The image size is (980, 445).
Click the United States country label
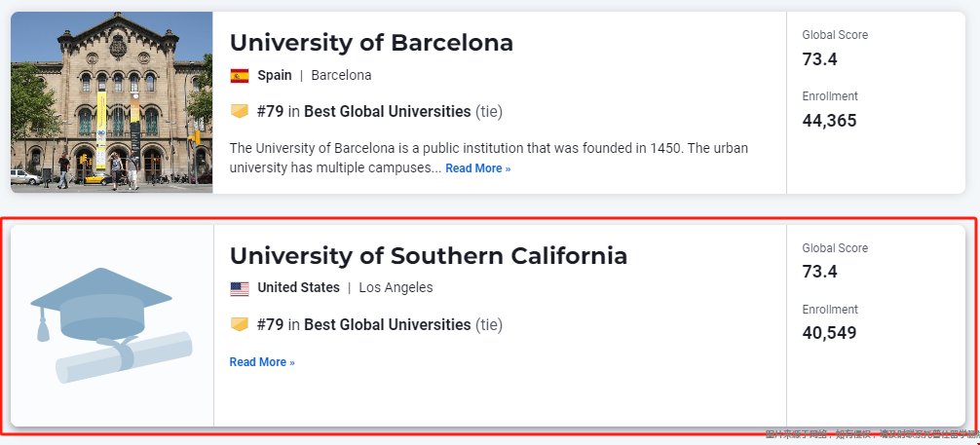pyautogui.click(x=299, y=287)
